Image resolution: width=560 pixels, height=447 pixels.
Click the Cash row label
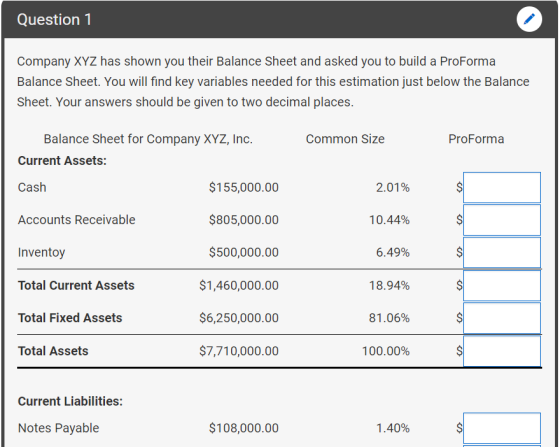[32, 187]
